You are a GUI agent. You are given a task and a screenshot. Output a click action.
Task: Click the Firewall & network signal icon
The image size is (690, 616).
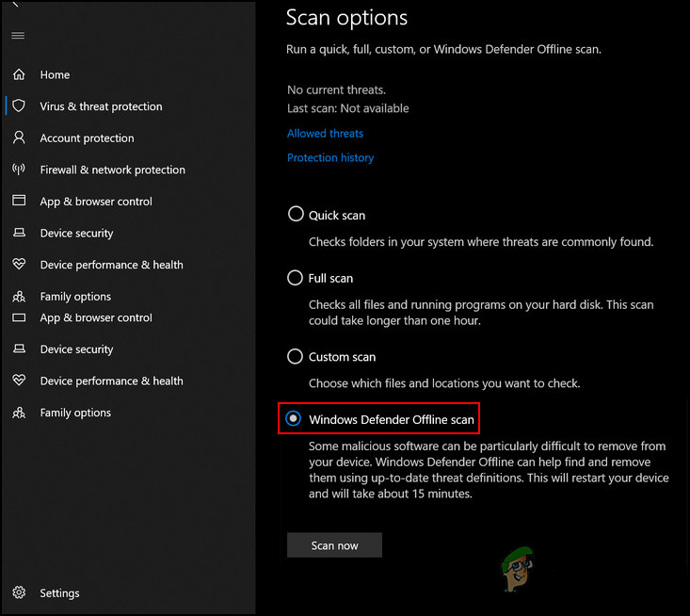18,170
